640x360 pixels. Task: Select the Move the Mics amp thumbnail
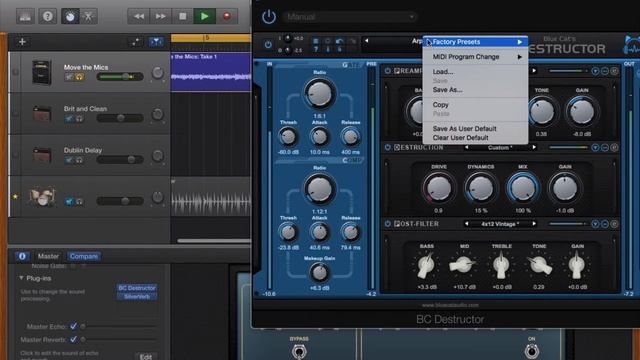tap(42, 72)
